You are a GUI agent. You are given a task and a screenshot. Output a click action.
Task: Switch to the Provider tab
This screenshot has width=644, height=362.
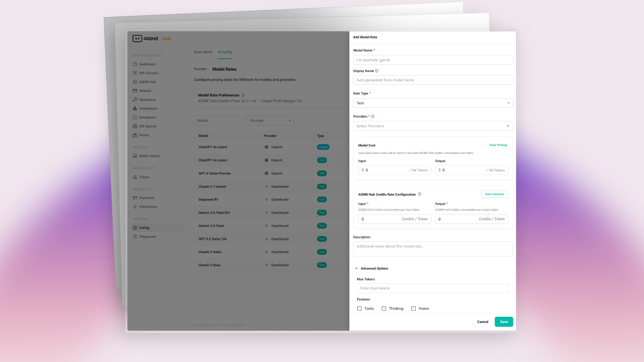point(200,69)
